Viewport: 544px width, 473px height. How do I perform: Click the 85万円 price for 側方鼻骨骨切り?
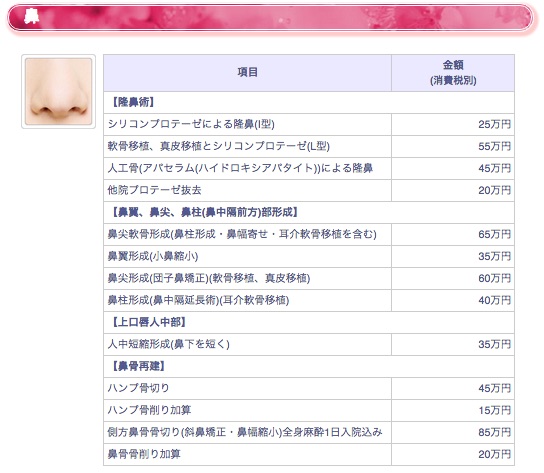click(x=494, y=432)
